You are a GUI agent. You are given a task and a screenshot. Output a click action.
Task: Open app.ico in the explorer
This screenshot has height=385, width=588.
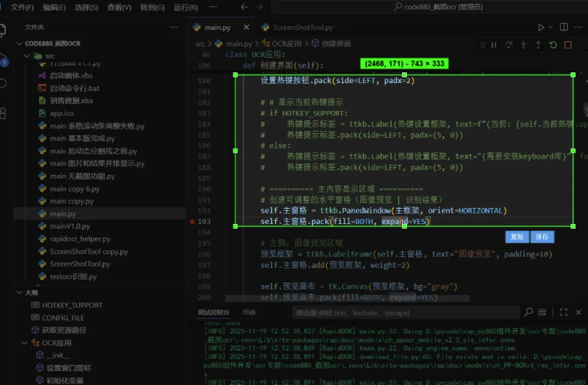click(x=62, y=113)
